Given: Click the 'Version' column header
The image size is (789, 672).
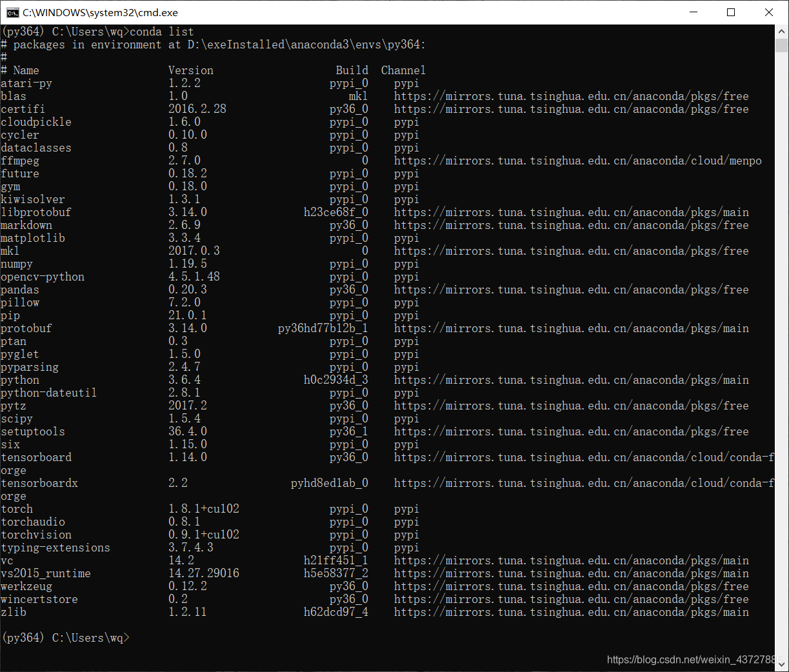Looking at the screenshot, I should [x=191, y=70].
